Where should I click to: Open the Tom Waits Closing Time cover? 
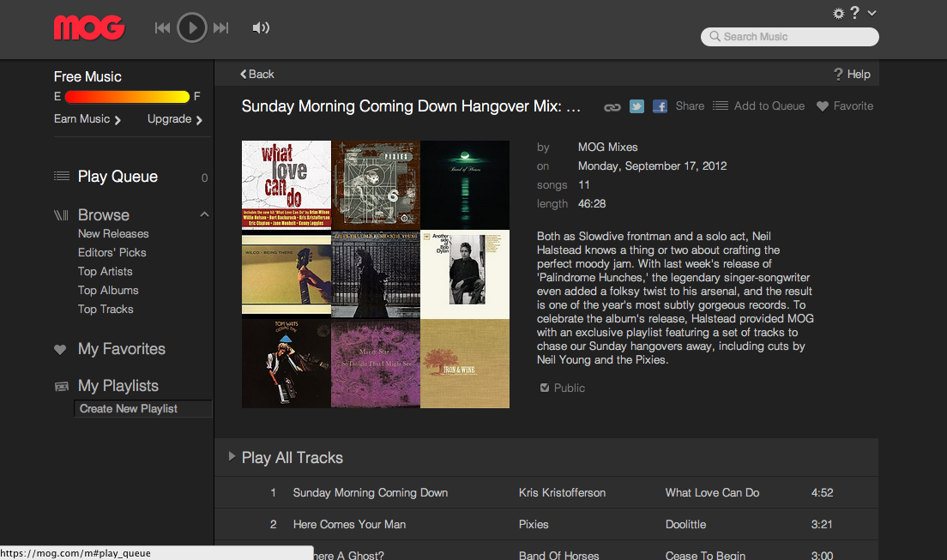click(x=287, y=364)
